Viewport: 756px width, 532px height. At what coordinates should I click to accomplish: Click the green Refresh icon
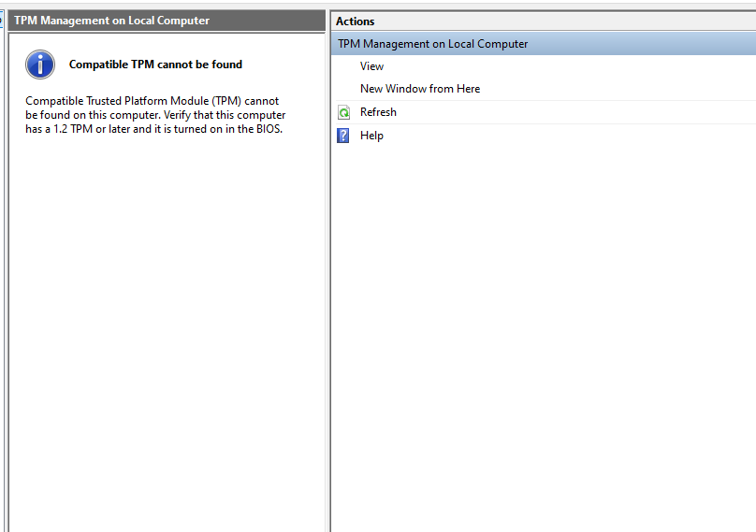tap(343, 112)
